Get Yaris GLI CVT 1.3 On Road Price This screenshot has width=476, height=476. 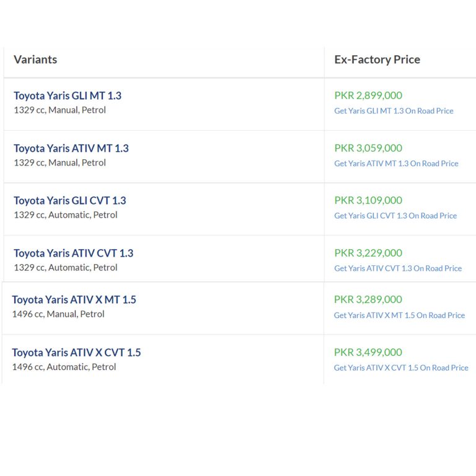pyautogui.click(x=395, y=216)
